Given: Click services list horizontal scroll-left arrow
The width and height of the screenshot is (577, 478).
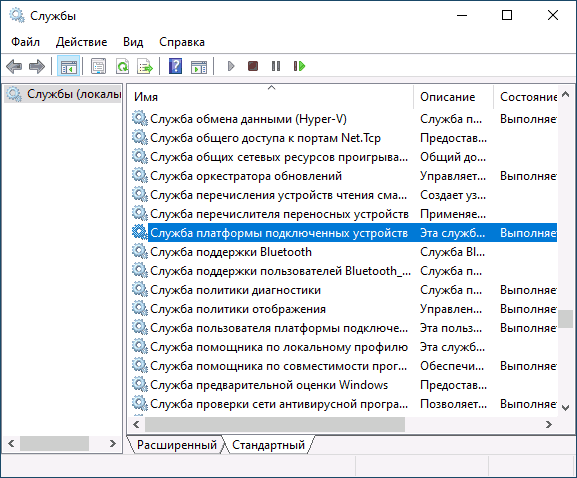Looking at the screenshot, I should point(136,425).
